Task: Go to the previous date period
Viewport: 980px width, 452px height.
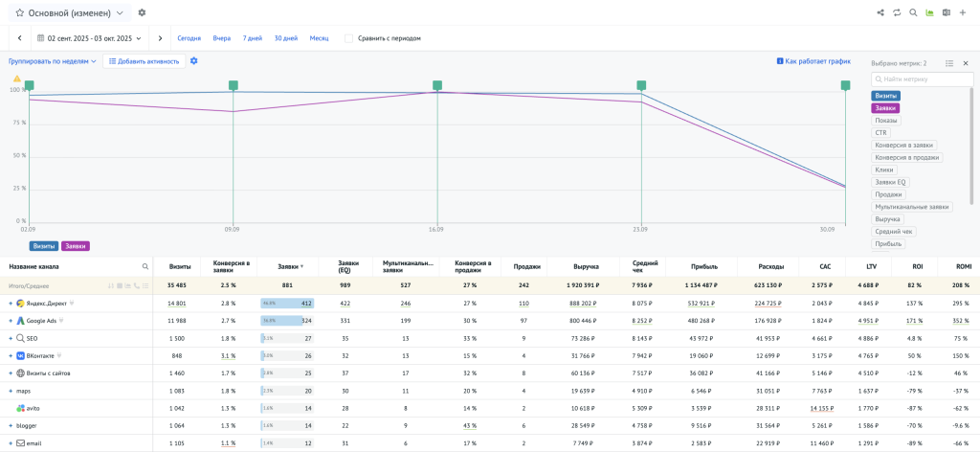Action: [x=20, y=38]
